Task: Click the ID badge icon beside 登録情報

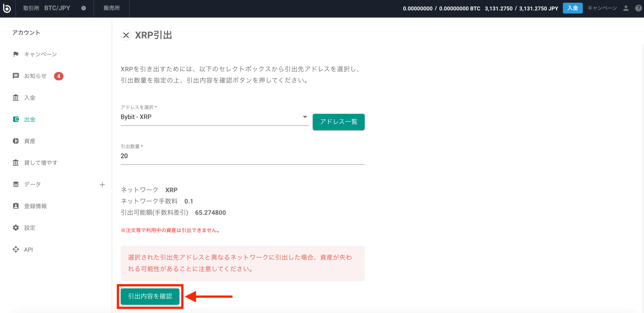Action: [x=16, y=206]
